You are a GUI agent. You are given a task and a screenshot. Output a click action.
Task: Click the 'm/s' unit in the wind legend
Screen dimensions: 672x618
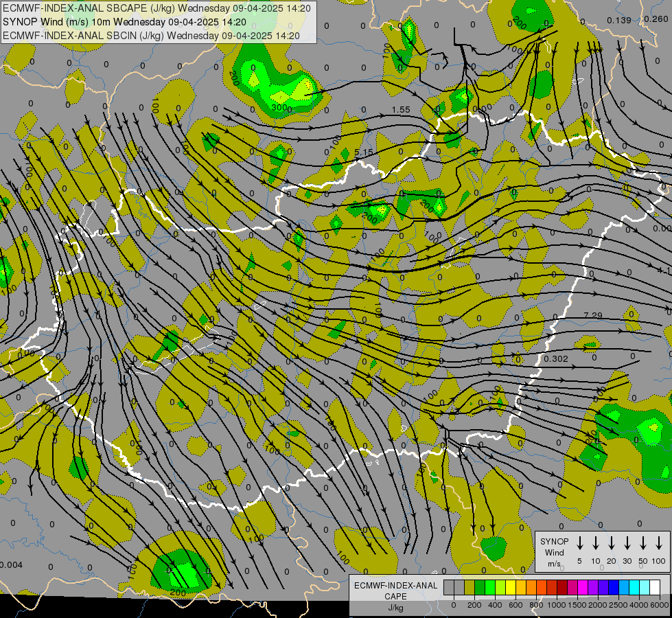(554, 564)
